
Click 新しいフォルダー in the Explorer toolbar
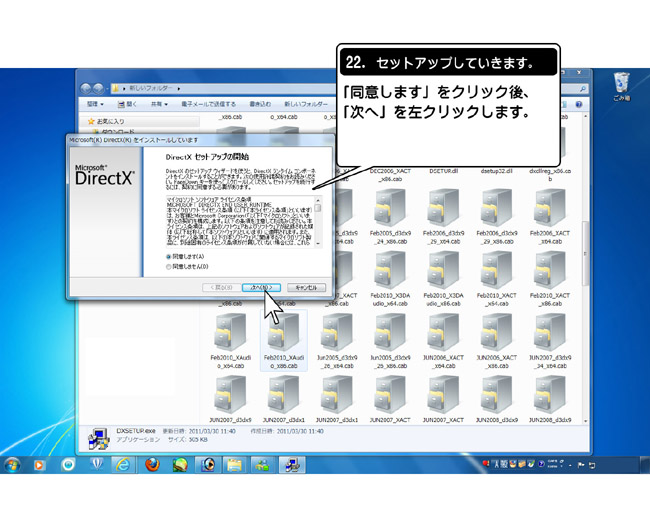pyautogui.click(x=306, y=104)
